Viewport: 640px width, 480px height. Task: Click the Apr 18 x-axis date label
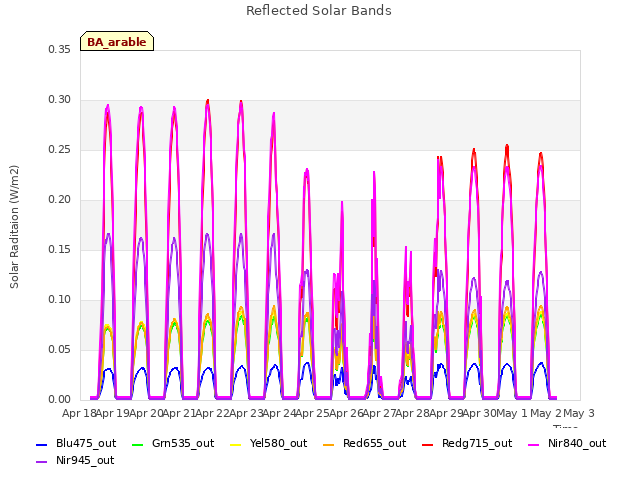click(79, 414)
